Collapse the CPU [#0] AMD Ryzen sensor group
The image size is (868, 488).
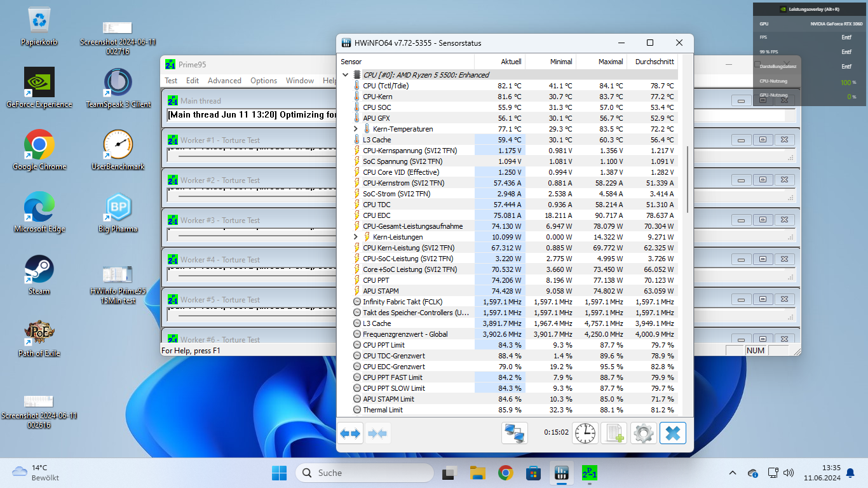coord(346,75)
